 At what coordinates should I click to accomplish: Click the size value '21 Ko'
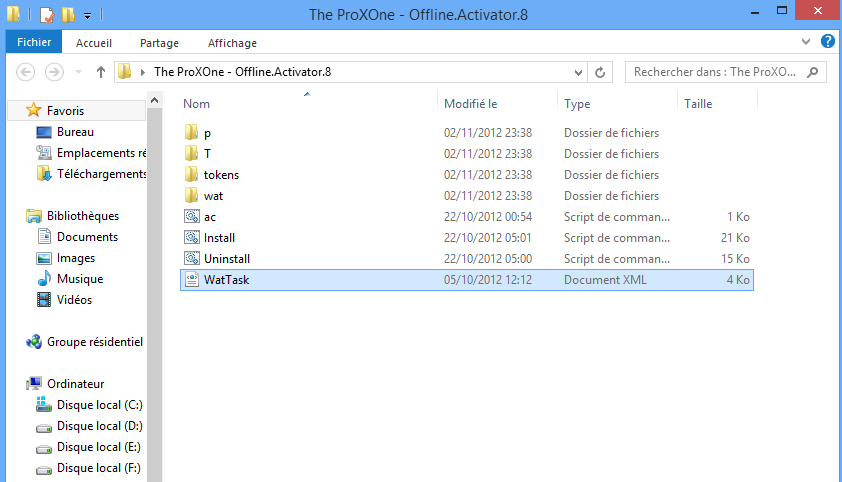[735, 238]
